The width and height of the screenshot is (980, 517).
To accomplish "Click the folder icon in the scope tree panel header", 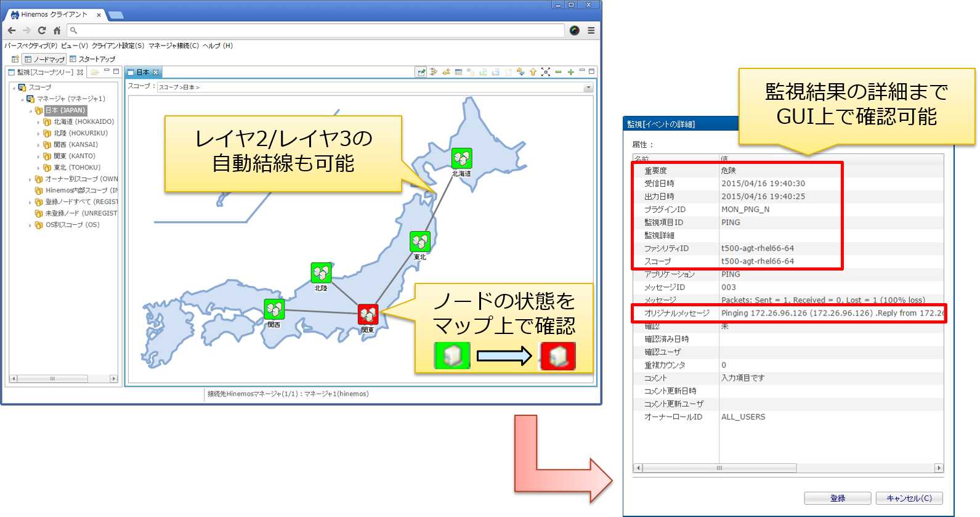I will [95, 72].
